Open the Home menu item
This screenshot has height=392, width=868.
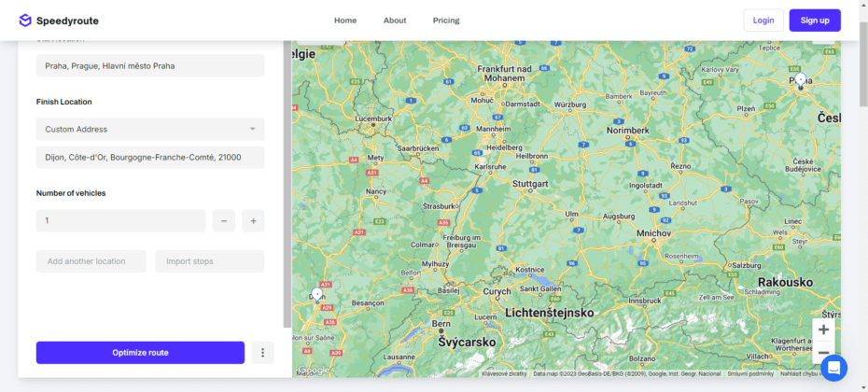click(x=345, y=21)
